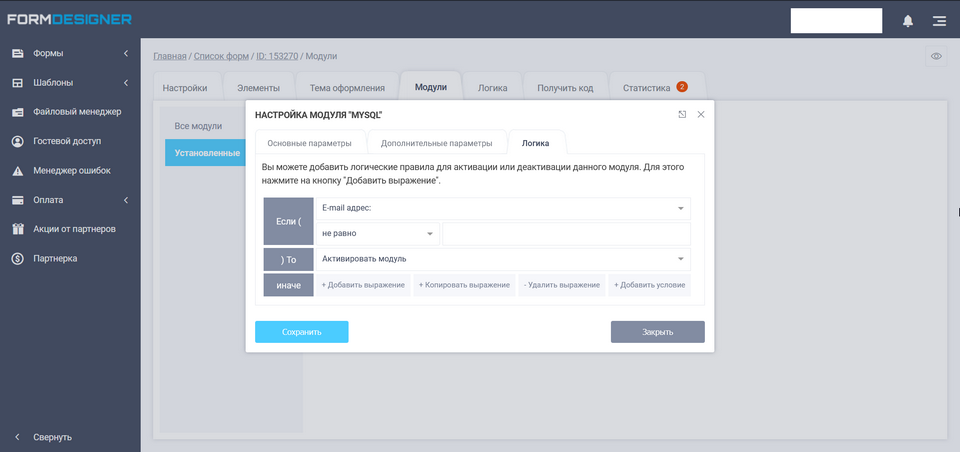Collapse sidebar with Свернуть
The width and height of the screenshot is (960, 452).
(51, 437)
